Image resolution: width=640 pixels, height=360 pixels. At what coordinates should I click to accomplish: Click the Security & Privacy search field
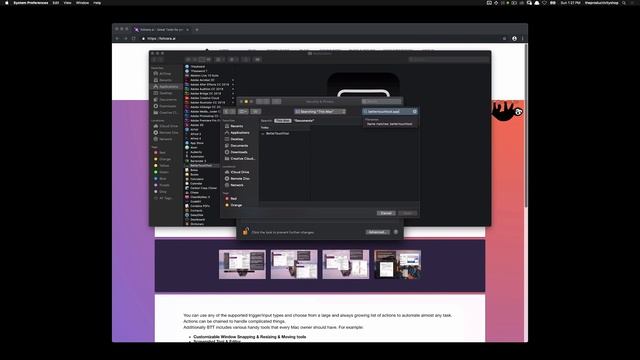point(381,102)
